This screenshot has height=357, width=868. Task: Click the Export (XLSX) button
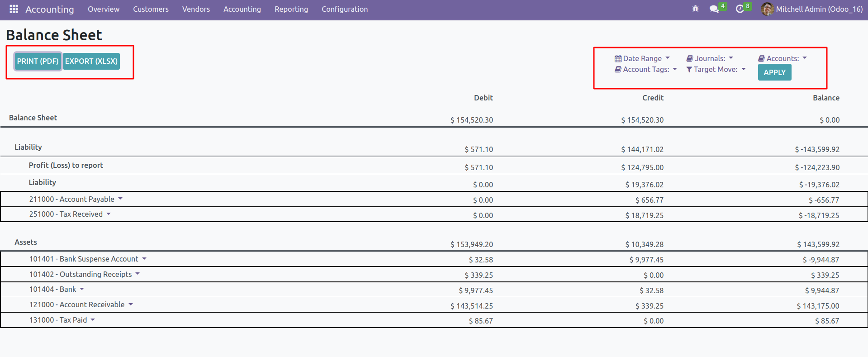[x=91, y=61]
